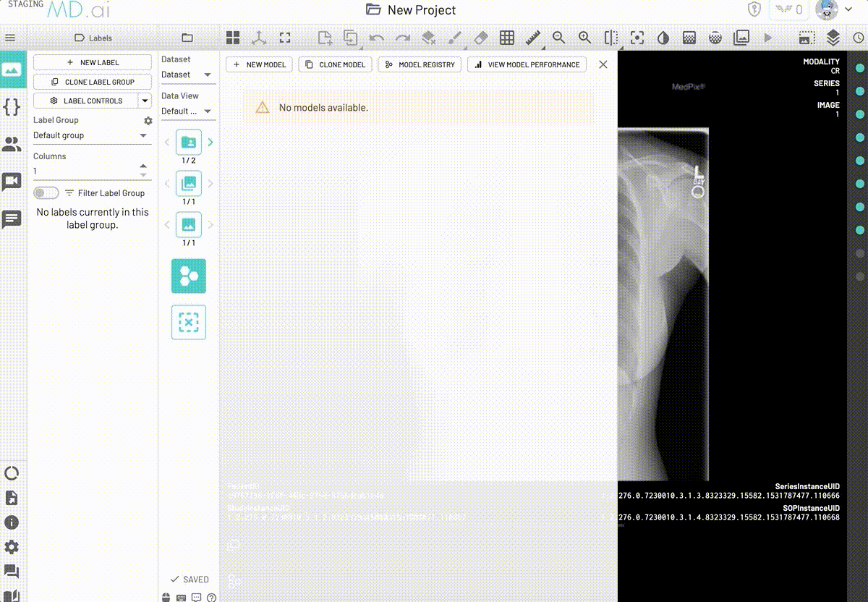Expand the Label Controls dropdown arrow

145,101
